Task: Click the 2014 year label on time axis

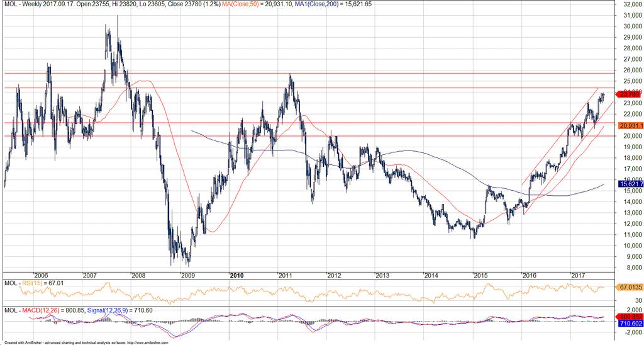Action: (431, 275)
